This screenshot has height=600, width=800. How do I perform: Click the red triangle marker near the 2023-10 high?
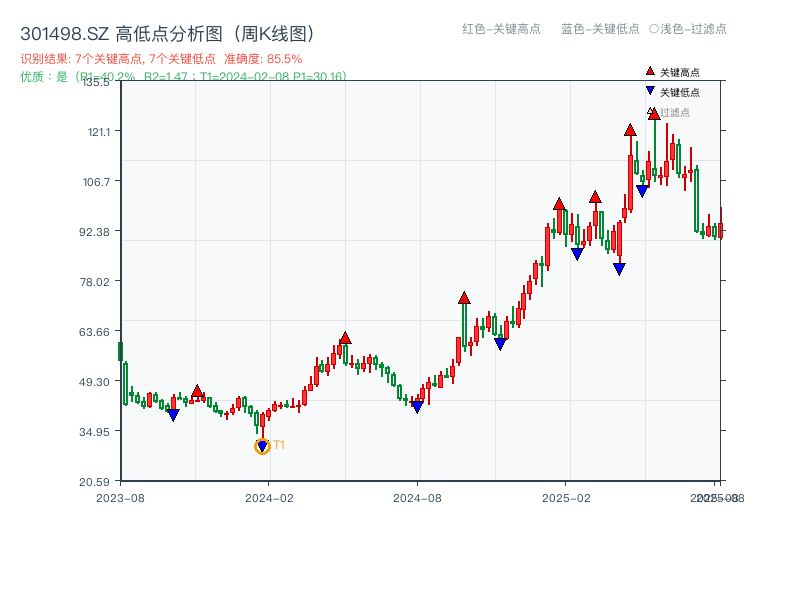198,391
